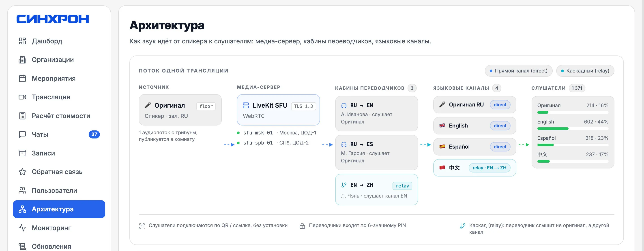This screenshot has height=251, width=644.
Task: Click the Чаты speech bubble icon
Action: pyautogui.click(x=22, y=134)
